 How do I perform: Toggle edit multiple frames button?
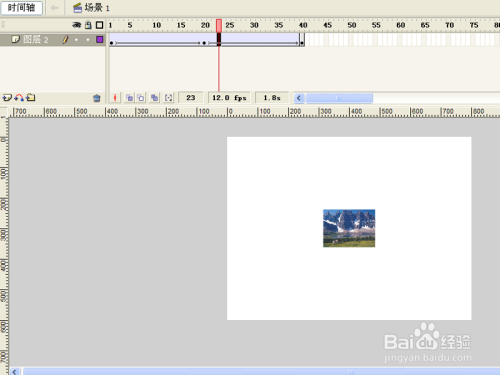[154, 98]
